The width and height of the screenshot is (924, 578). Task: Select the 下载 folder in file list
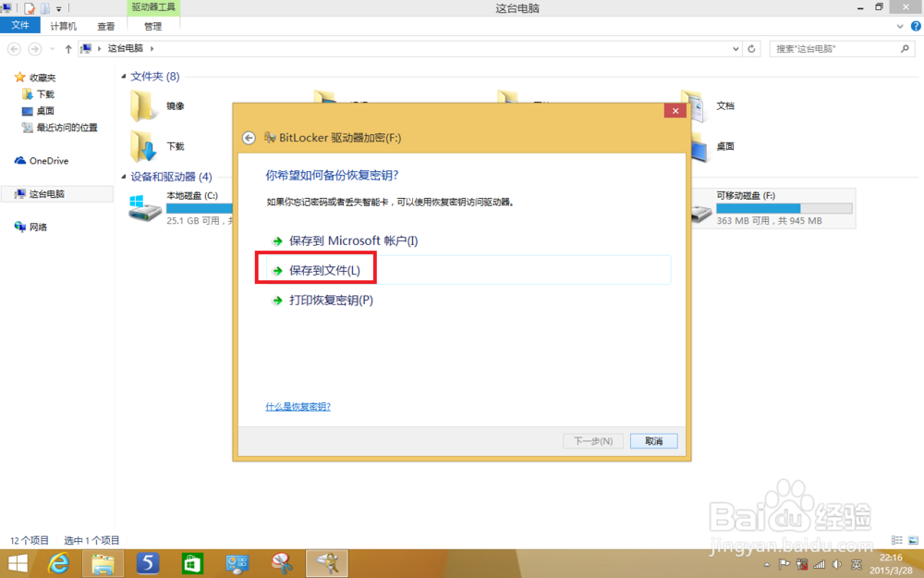click(158, 146)
